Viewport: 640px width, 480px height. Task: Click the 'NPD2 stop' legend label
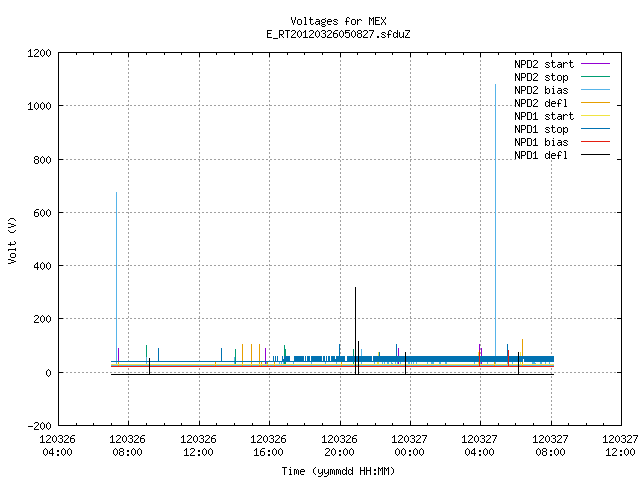click(541, 77)
